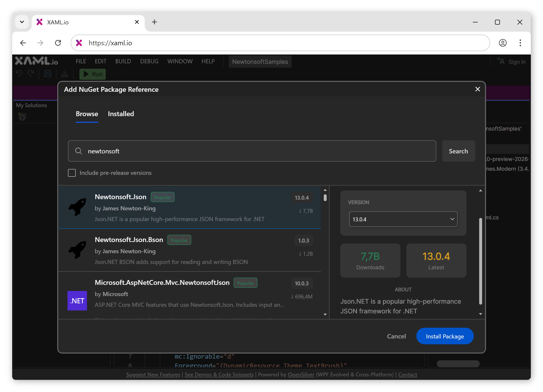Open the version dropdown showing 13.0.4
Image resolution: width=543 pixels, height=392 pixels.
403,219
